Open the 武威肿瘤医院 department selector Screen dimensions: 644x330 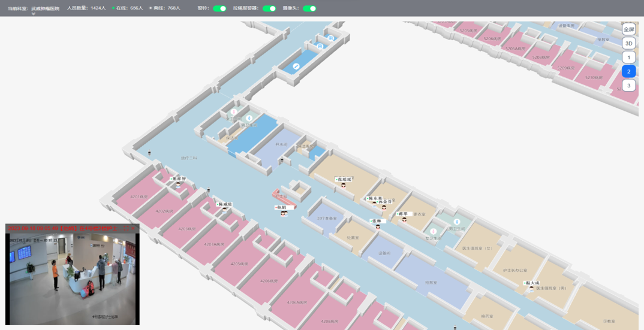coord(45,8)
